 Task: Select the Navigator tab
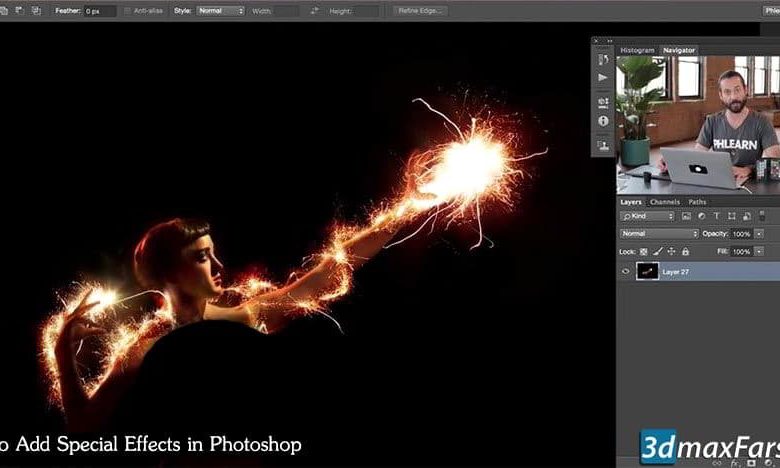(x=679, y=50)
